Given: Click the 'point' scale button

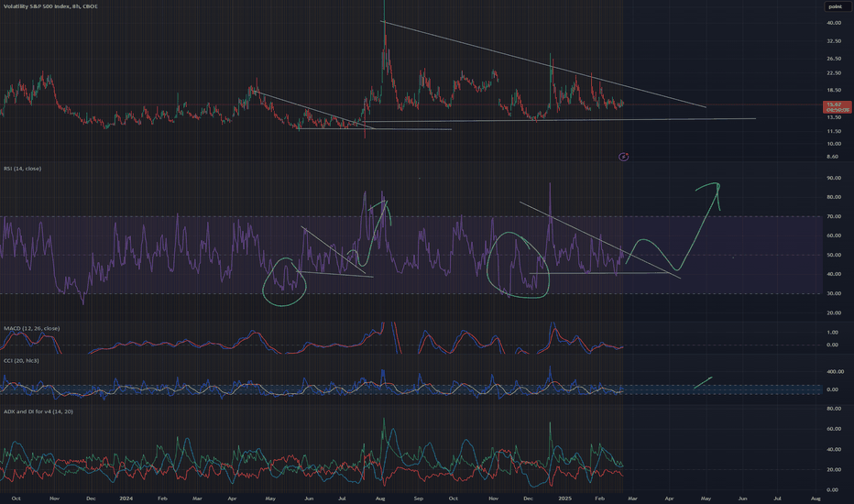Looking at the screenshot, I should 836,6.
